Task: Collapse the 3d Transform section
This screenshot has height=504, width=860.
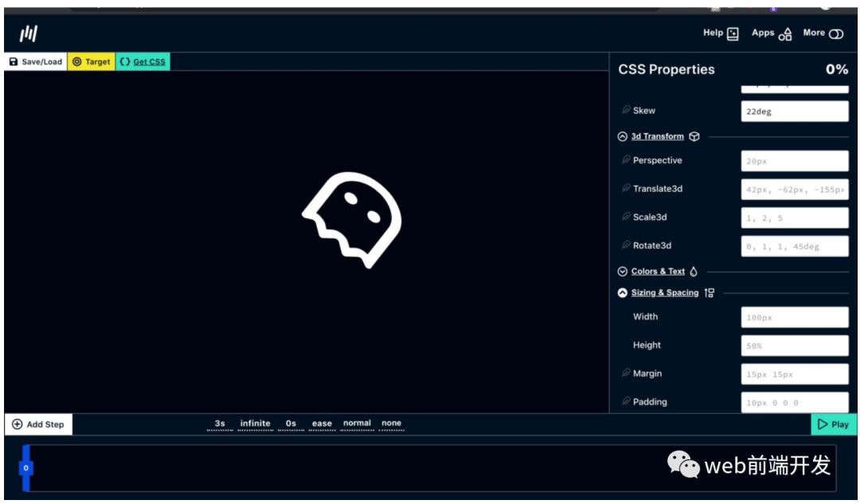Action: click(x=623, y=137)
